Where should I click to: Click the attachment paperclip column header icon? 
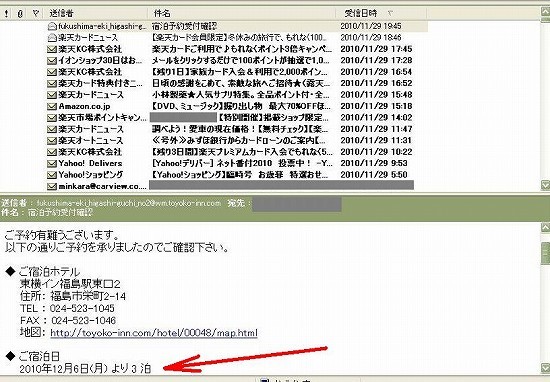20,14
